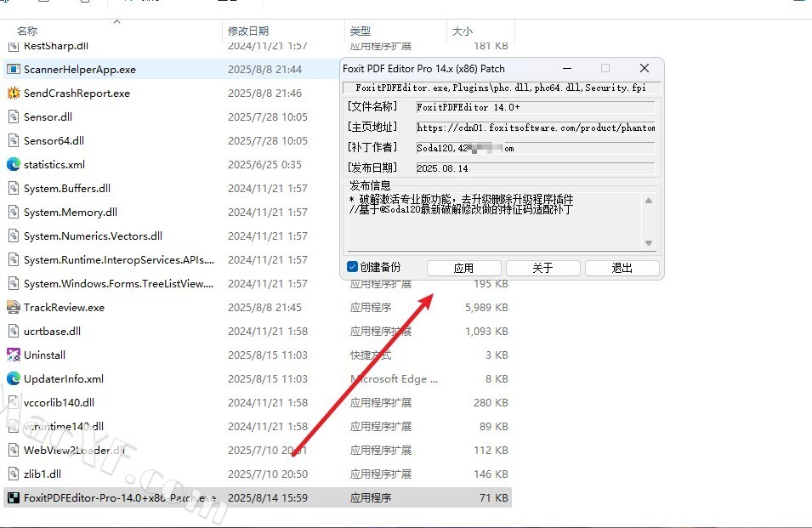Click the 5,989 KB size of TrackReview.exe
The height and width of the screenshot is (528, 812).
(486, 308)
